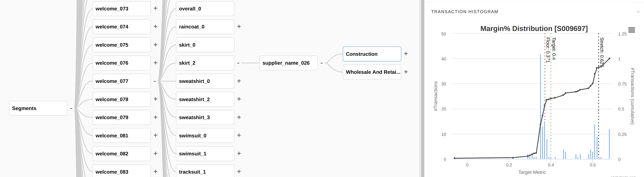Select the overall_0 node
Screen dimensions: 644x177
pyautogui.click(x=205, y=9)
